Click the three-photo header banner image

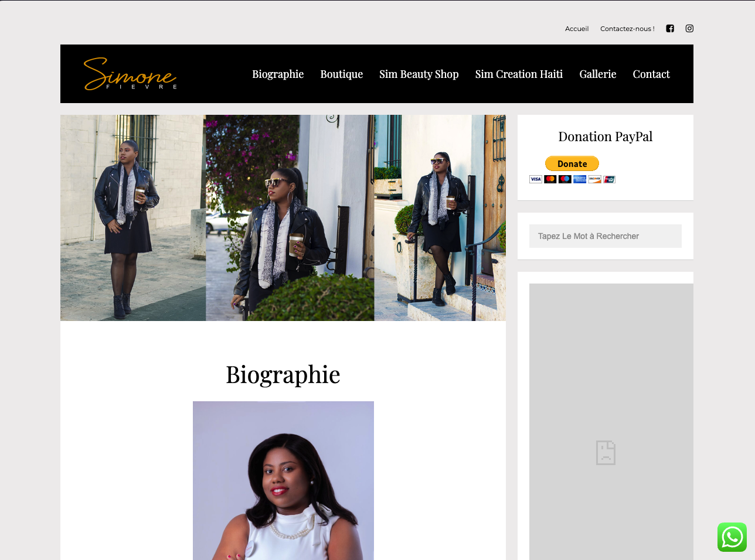(x=283, y=218)
